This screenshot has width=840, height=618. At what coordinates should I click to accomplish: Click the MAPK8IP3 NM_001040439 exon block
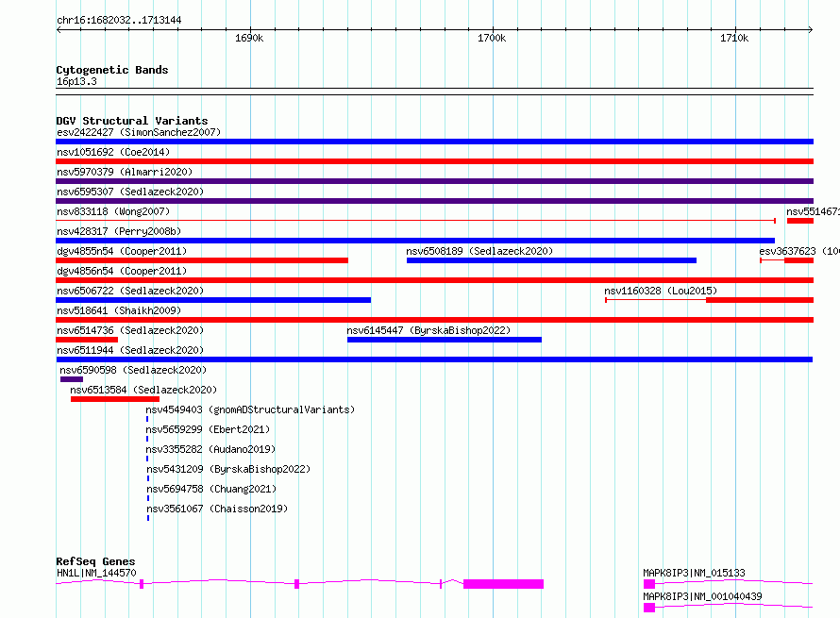[649, 608]
